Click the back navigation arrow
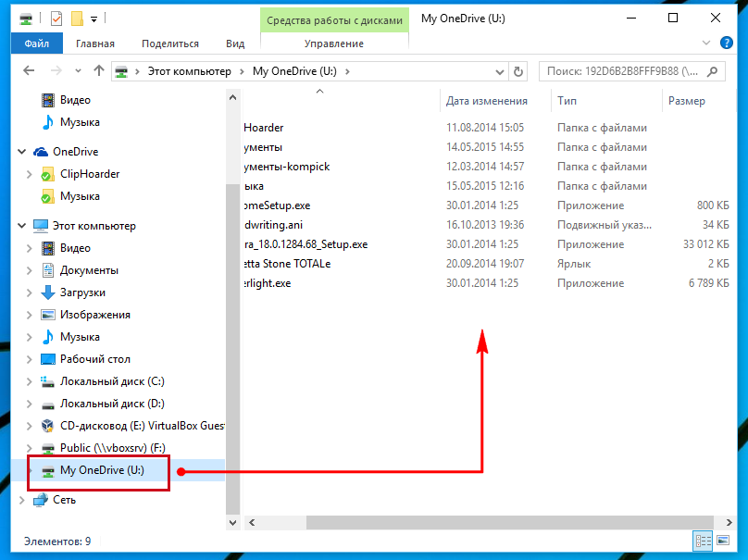748x560 pixels. click(x=29, y=71)
